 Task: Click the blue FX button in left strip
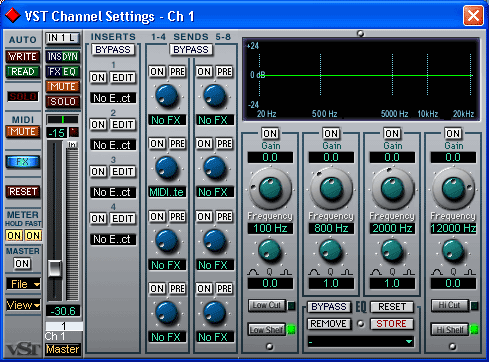coord(23,162)
